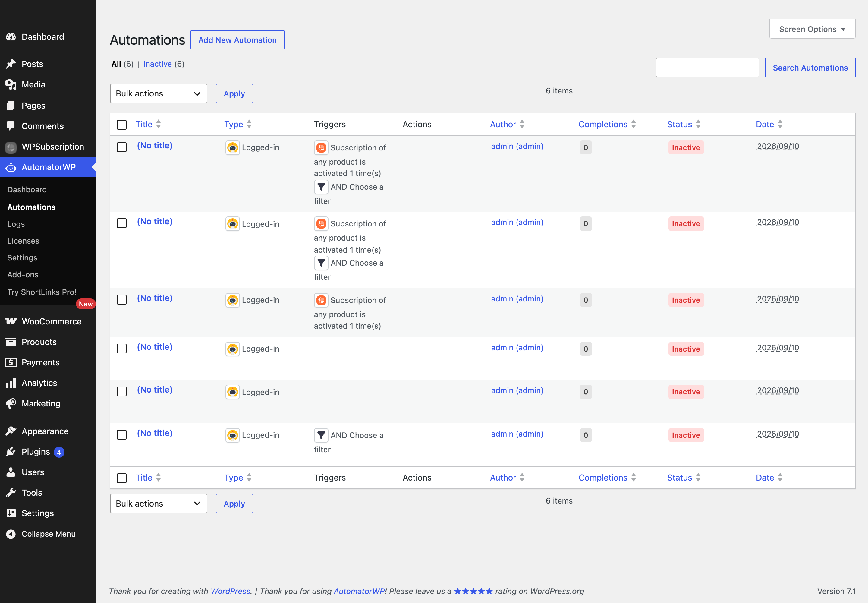Click the Posts pin icon
The width and height of the screenshot is (868, 603).
[x=11, y=64]
